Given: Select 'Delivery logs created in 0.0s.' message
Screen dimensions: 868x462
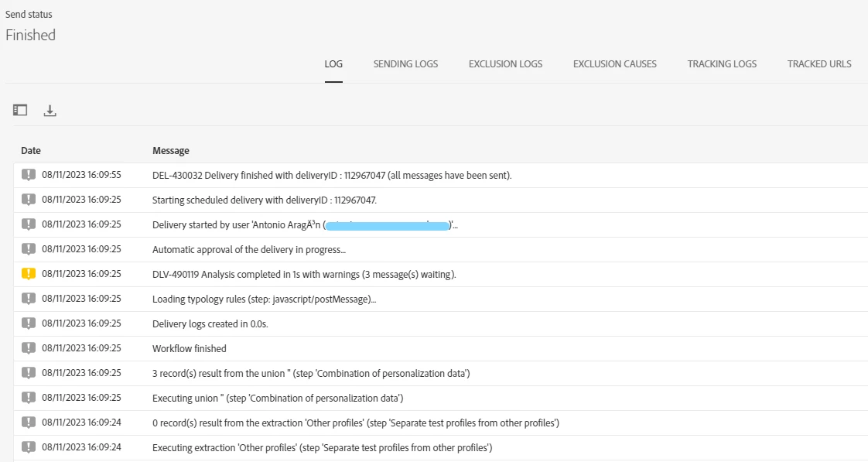Looking at the screenshot, I should click(210, 324).
